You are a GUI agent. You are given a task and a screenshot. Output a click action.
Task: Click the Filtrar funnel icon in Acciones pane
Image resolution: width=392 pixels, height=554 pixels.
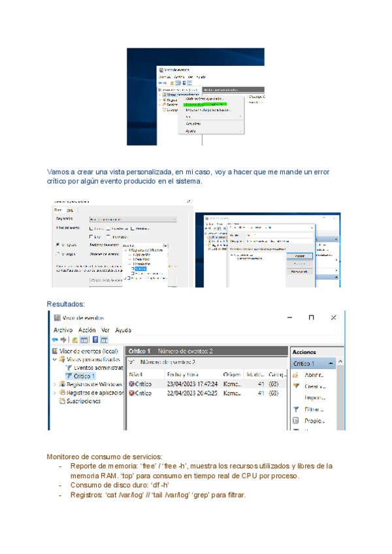click(296, 409)
